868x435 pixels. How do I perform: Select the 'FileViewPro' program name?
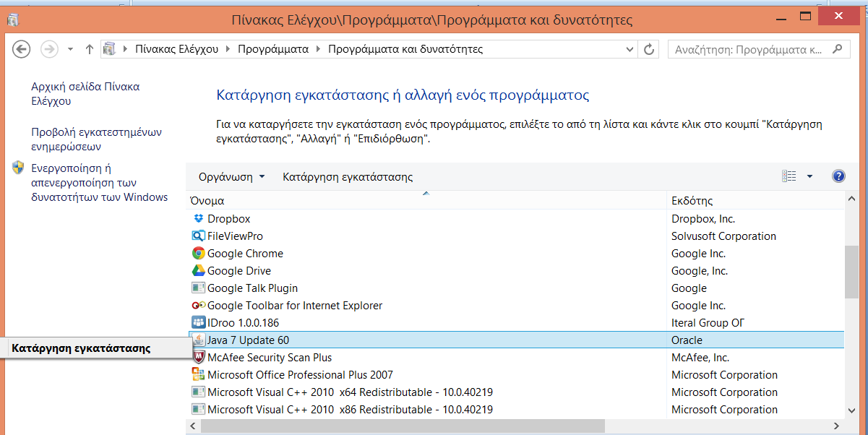tap(235, 236)
